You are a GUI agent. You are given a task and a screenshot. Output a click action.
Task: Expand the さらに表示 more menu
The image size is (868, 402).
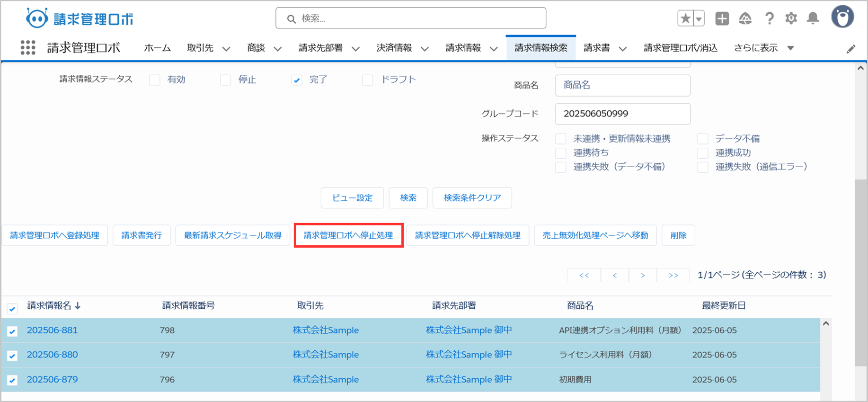(790, 48)
